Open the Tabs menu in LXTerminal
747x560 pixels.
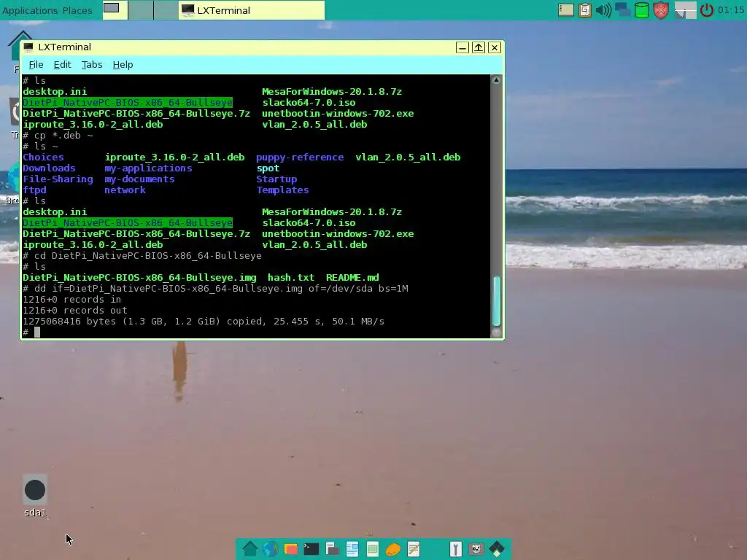coord(91,65)
